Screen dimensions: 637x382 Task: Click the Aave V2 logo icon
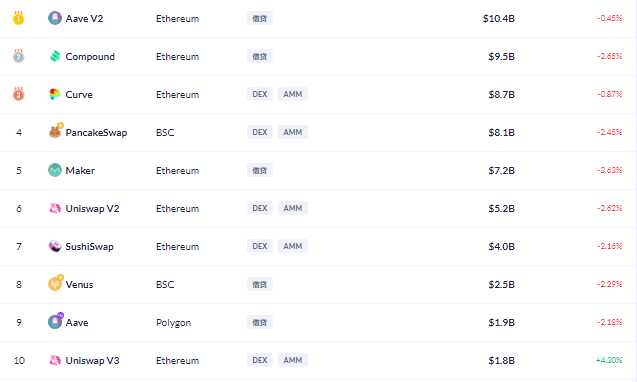pyautogui.click(x=55, y=18)
